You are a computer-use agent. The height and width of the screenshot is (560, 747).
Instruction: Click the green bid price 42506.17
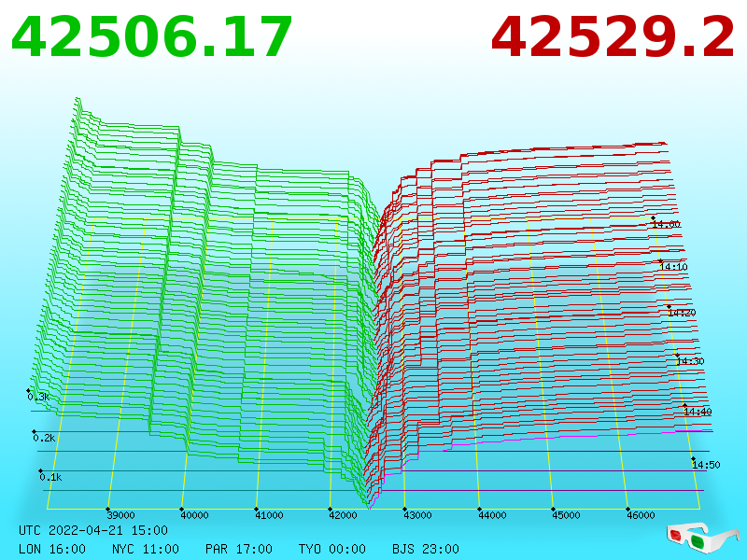pos(151,37)
